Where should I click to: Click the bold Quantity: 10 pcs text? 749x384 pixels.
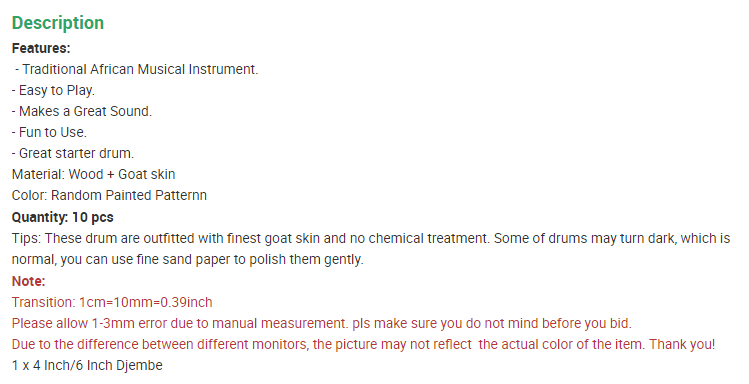(x=63, y=217)
